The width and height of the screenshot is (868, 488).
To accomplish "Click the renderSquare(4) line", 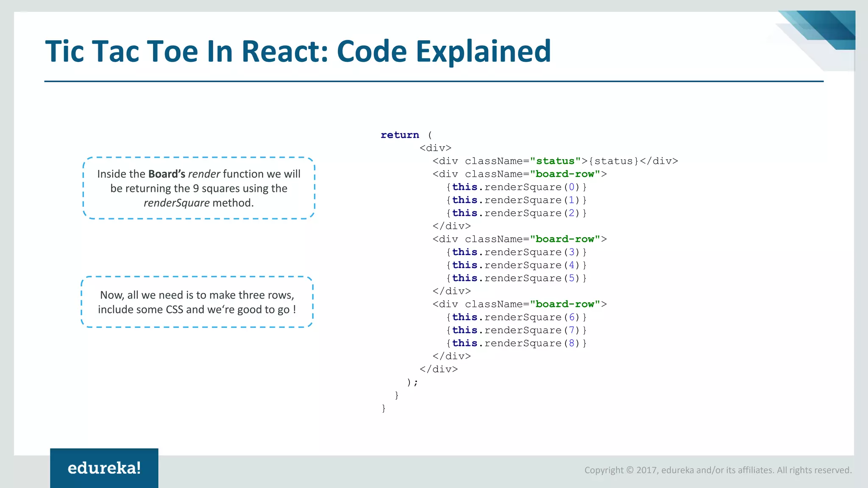I will [516, 265].
